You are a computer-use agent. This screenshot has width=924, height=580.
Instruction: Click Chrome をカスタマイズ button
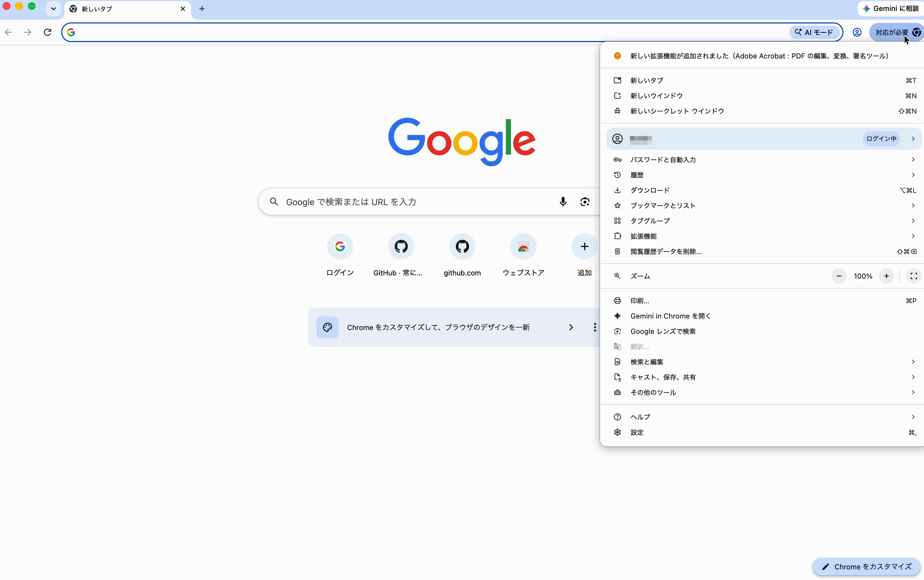pos(866,567)
